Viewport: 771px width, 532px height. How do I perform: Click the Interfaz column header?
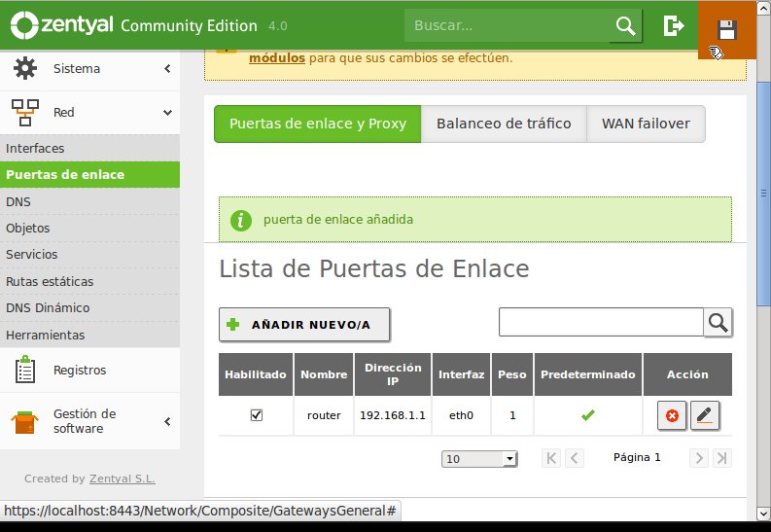click(461, 374)
